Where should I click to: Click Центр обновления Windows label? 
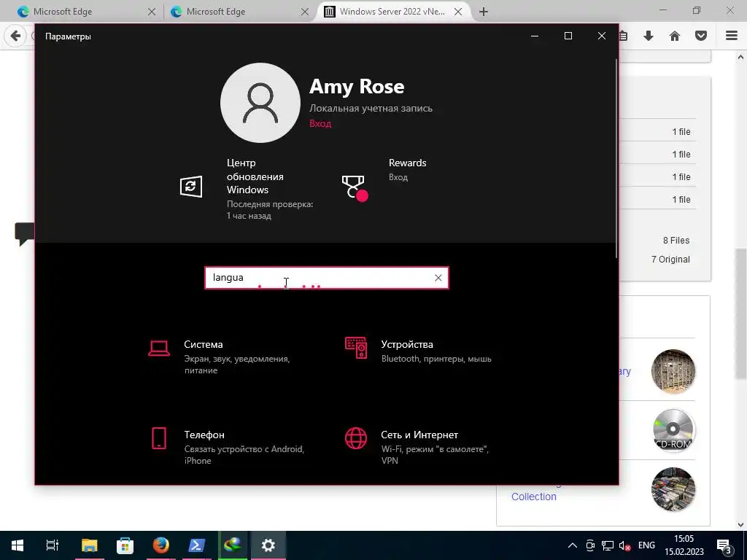coord(255,176)
